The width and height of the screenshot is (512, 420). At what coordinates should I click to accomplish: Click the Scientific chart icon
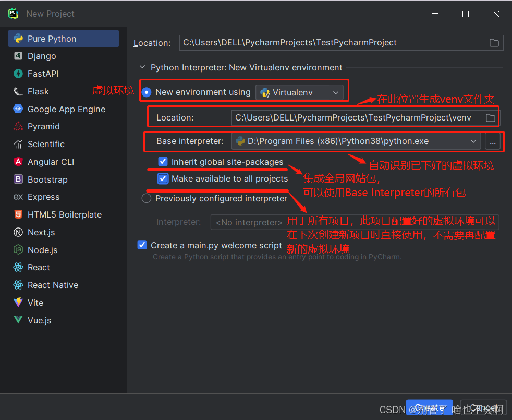[18, 144]
